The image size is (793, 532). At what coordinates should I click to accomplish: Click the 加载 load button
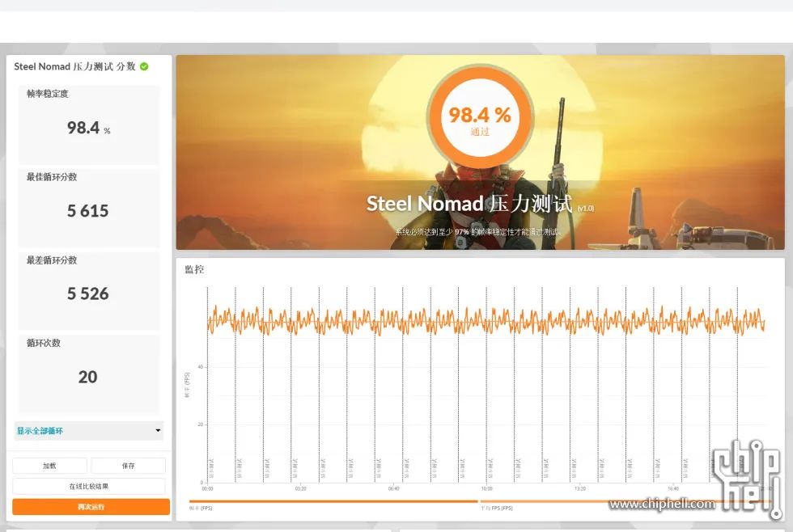point(49,466)
